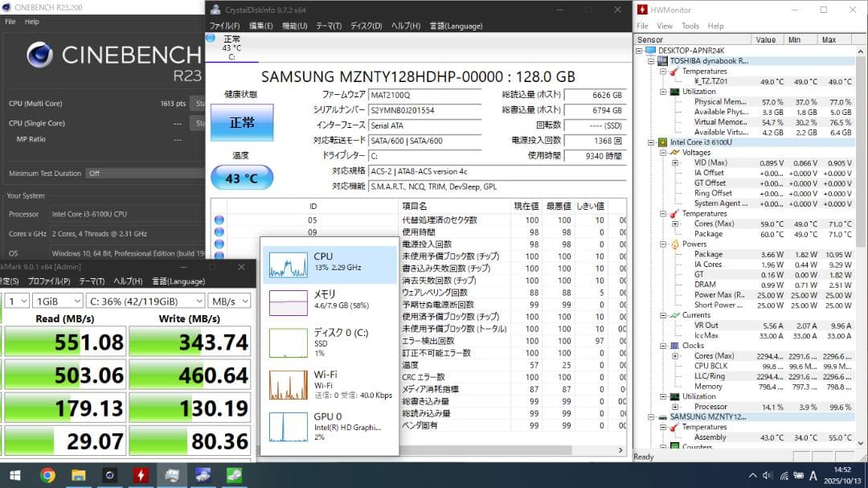
Task: Open the volume control in system tray
Action: 768,475
